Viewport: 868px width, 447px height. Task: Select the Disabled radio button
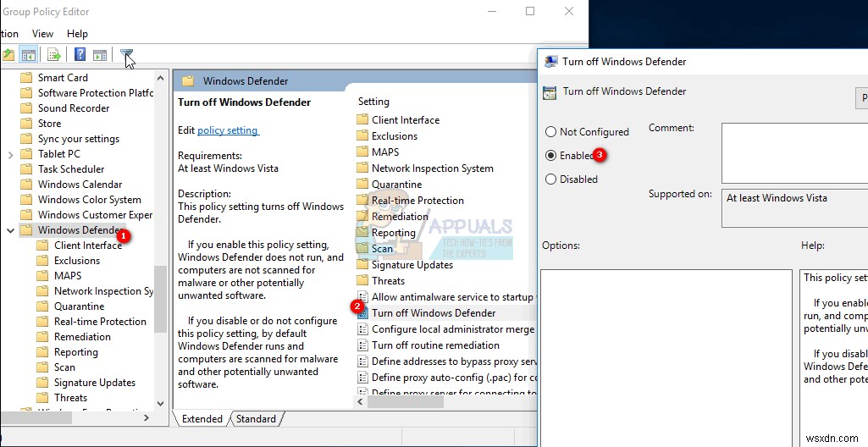click(x=550, y=179)
